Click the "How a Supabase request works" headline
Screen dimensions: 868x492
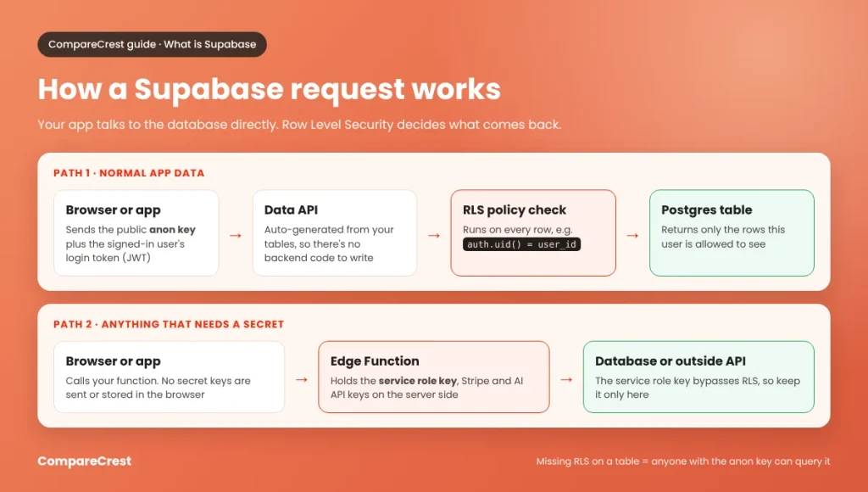point(269,89)
